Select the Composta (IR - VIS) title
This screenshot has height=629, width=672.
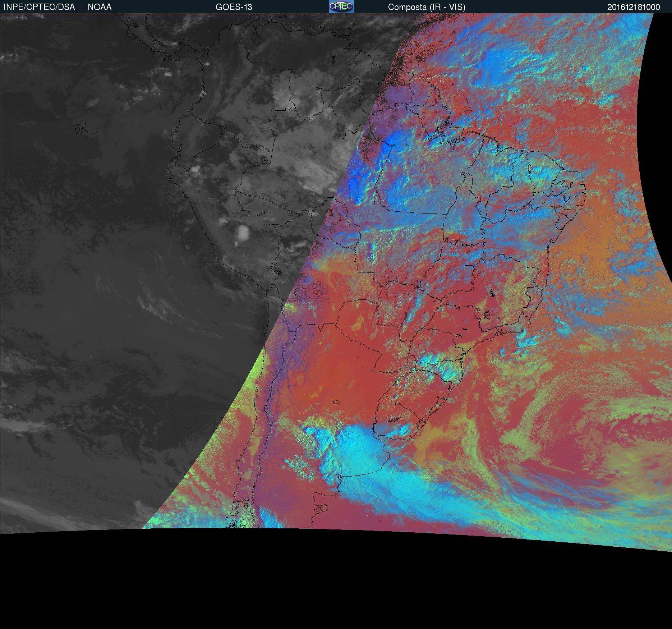tap(427, 7)
